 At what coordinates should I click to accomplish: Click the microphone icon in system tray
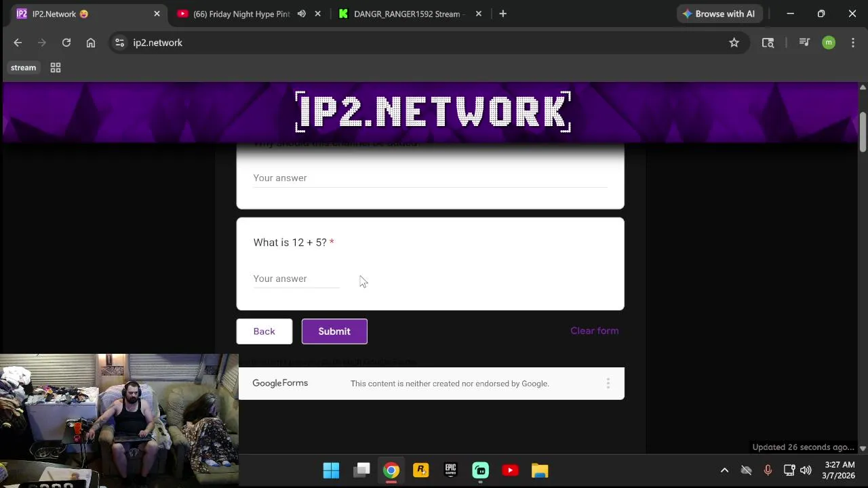click(x=768, y=470)
